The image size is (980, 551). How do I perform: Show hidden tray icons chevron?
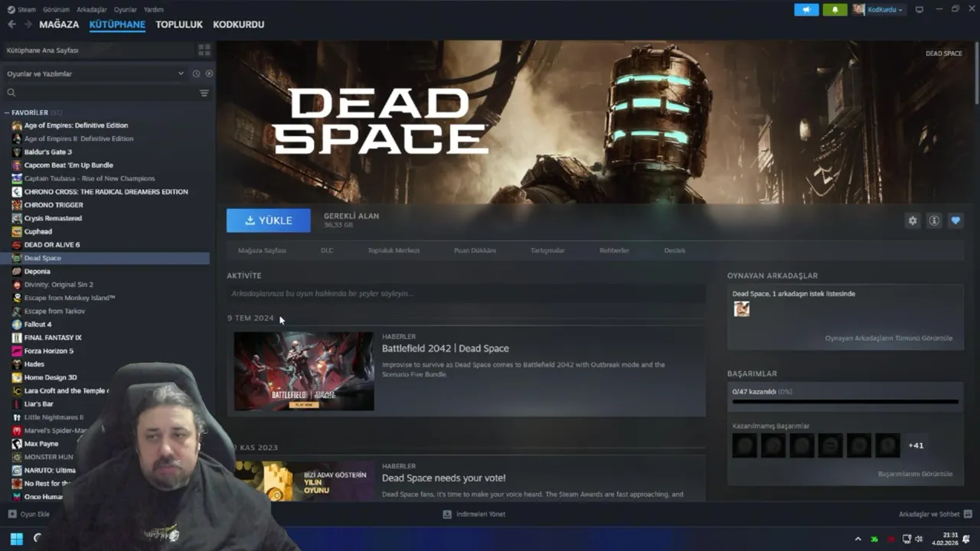[x=858, y=539]
